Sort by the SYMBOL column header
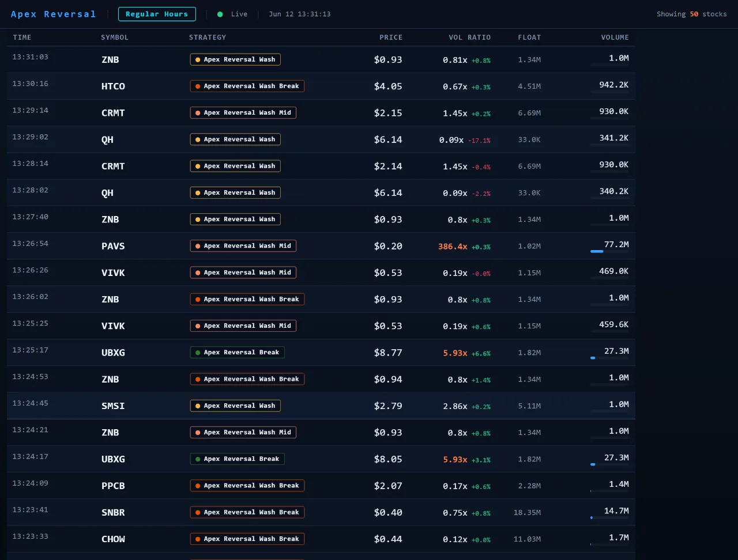Screen dimensions: 738x560 [115, 37]
